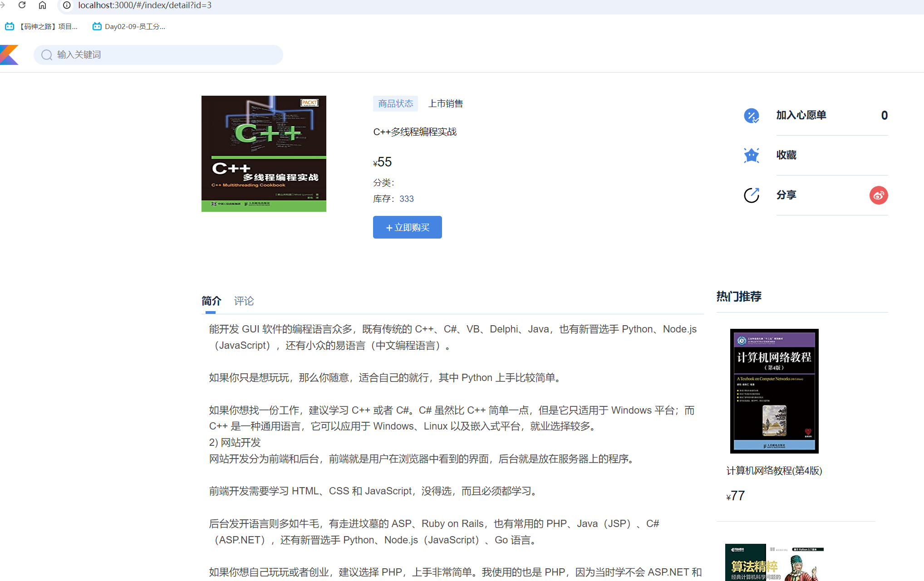Click the bilibili icon on 【码神之路】项目 bookmark

pyautogui.click(x=10, y=26)
